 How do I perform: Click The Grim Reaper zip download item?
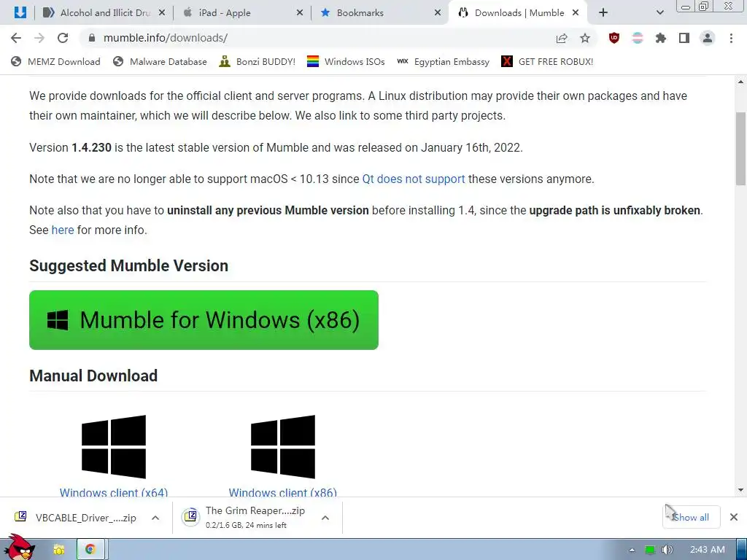click(x=245, y=517)
